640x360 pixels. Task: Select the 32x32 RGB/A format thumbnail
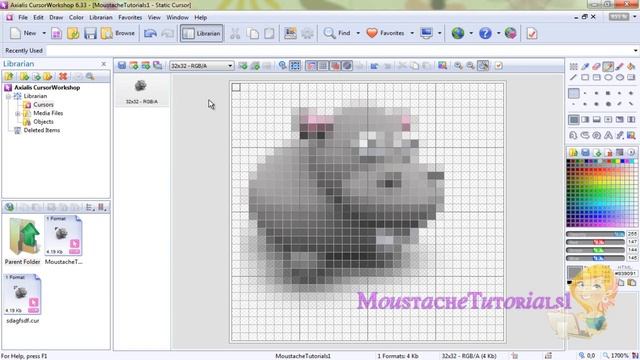point(141,91)
